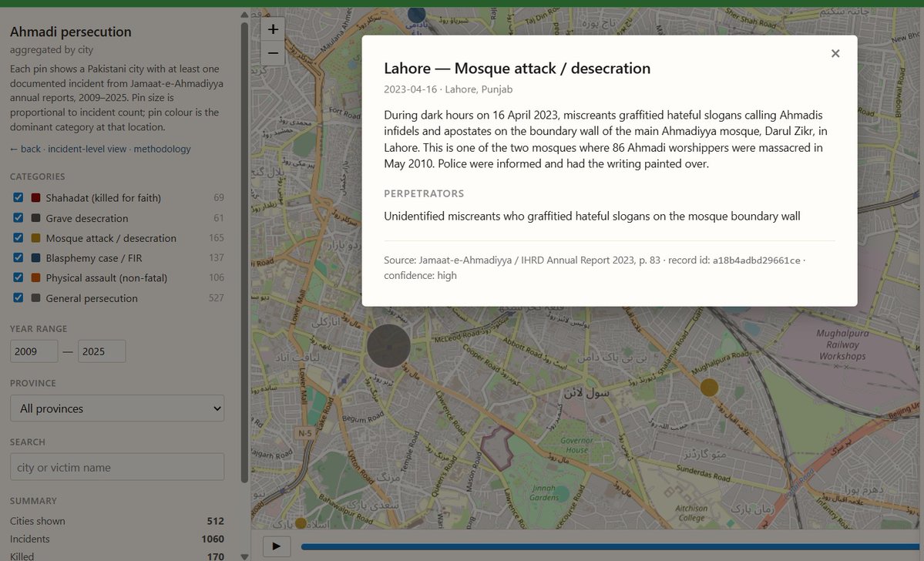This screenshot has width=924, height=561.
Task: Click the timeline progress bar
Action: 612,547
